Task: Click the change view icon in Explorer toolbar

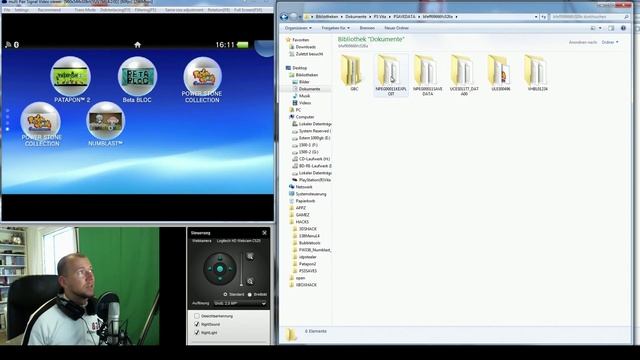Action: point(593,28)
